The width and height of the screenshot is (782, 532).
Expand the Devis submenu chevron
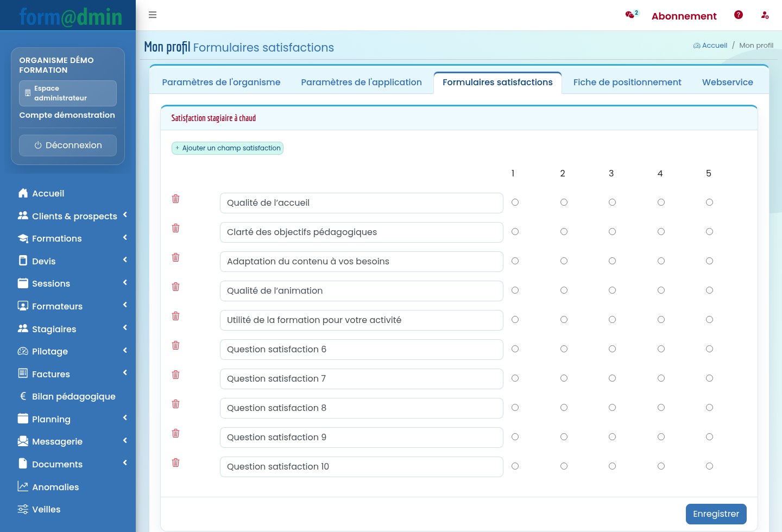pos(125,260)
